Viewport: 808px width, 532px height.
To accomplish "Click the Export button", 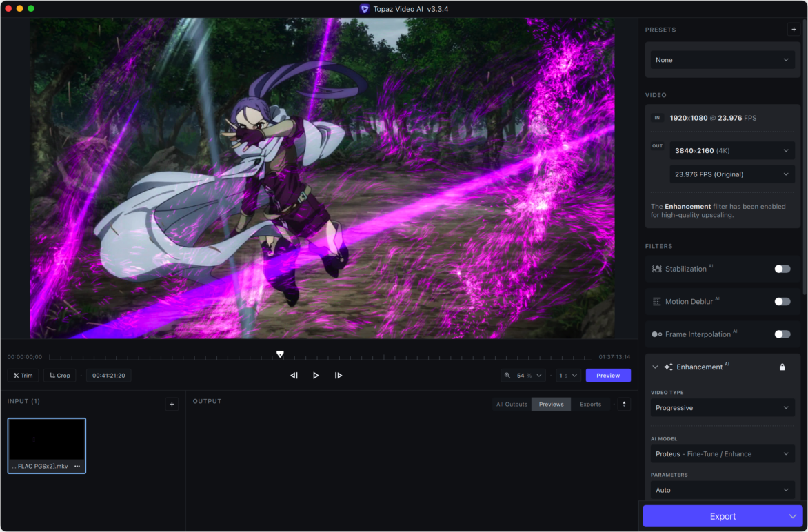I will 723,516.
